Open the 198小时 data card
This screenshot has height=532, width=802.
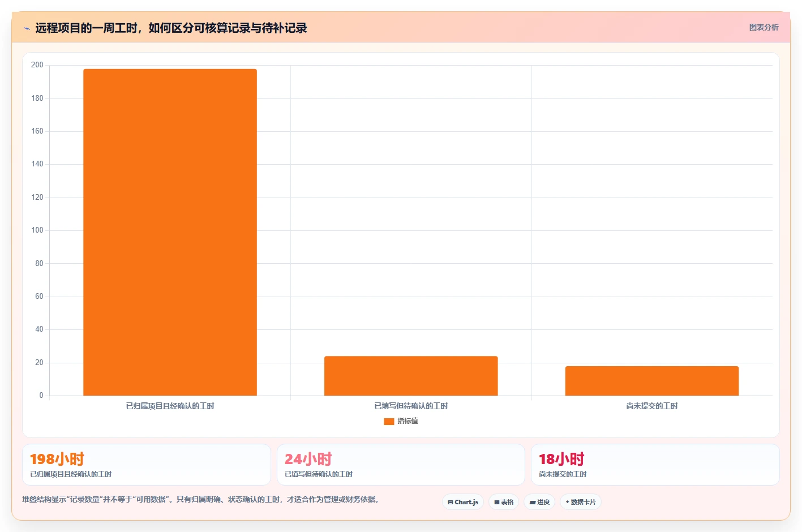[x=147, y=465]
